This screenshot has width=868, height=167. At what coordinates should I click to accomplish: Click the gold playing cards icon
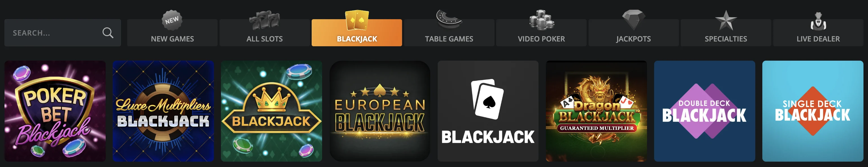[x=357, y=20]
